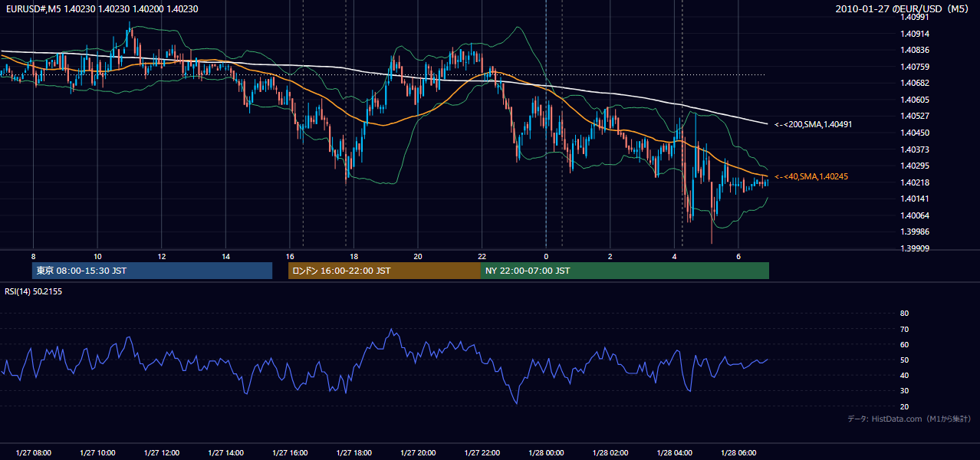Click RSI scale level 80
This screenshot has height=460, width=980.
pyautogui.click(x=904, y=314)
